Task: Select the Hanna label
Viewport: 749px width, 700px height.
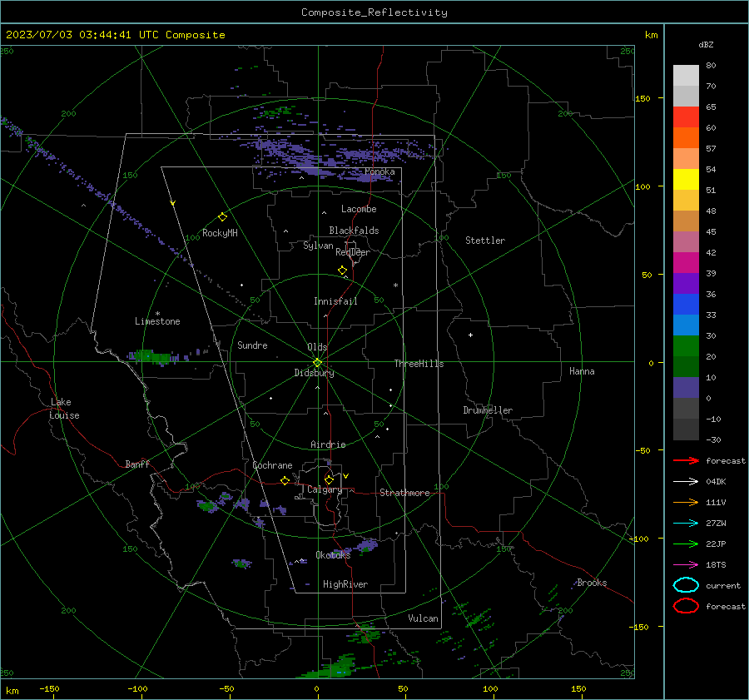Action: click(582, 371)
